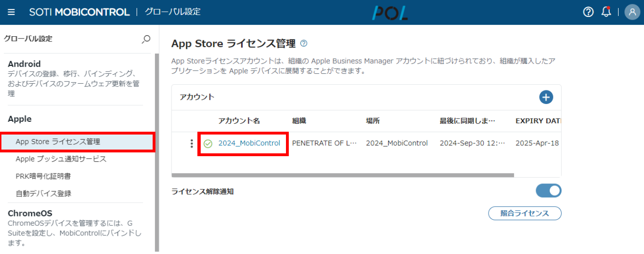Open three-dot menu for 2024_MobiControl row
This screenshot has height=254, width=644.
pyautogui.click(x=191, y=143)
